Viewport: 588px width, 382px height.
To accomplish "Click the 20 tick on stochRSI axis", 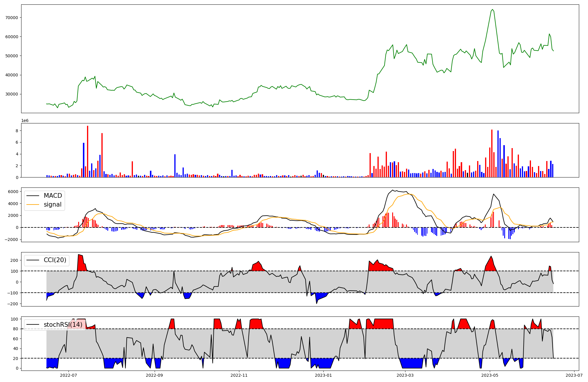I will (16, 358).
